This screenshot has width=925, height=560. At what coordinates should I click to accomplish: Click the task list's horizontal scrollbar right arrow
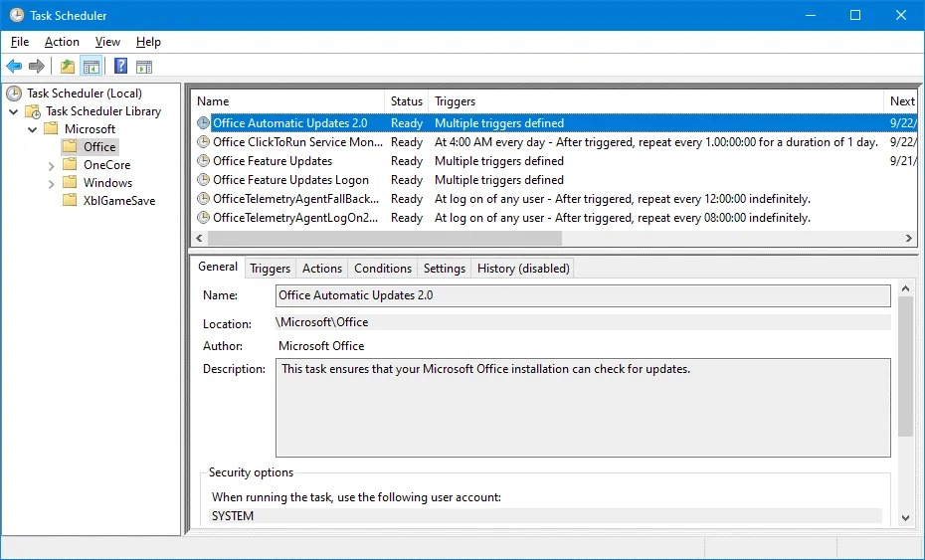pyautogui.click(x=908, y=239)
